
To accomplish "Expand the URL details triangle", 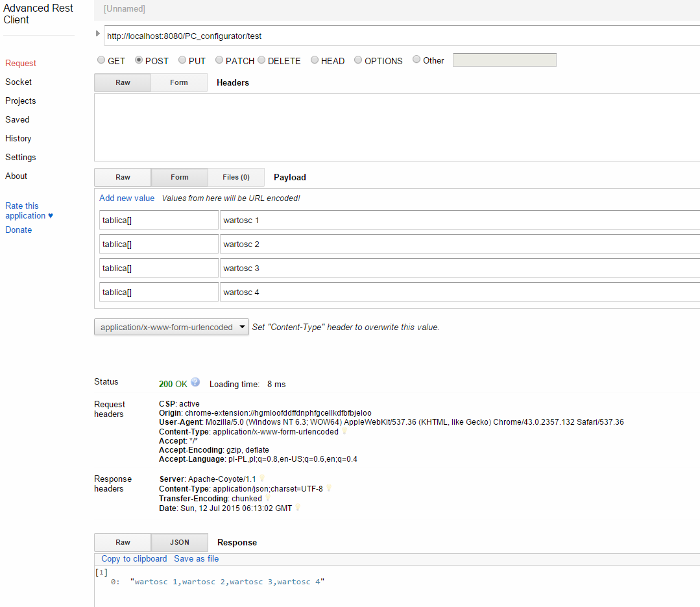I will pos(98,34).
